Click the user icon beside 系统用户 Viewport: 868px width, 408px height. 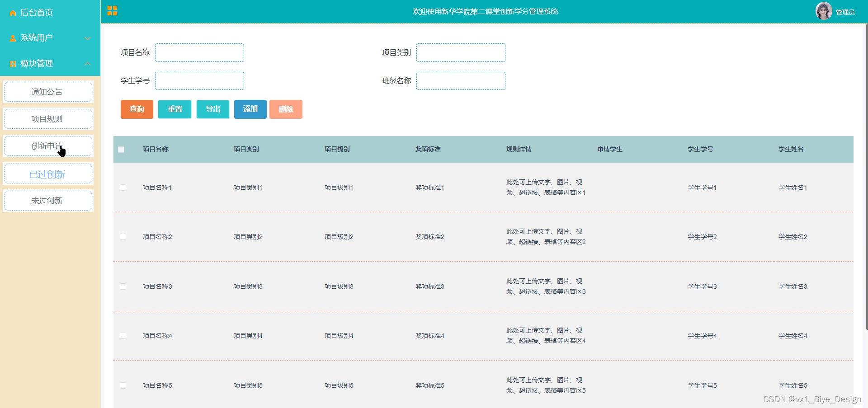coord(13,38)
